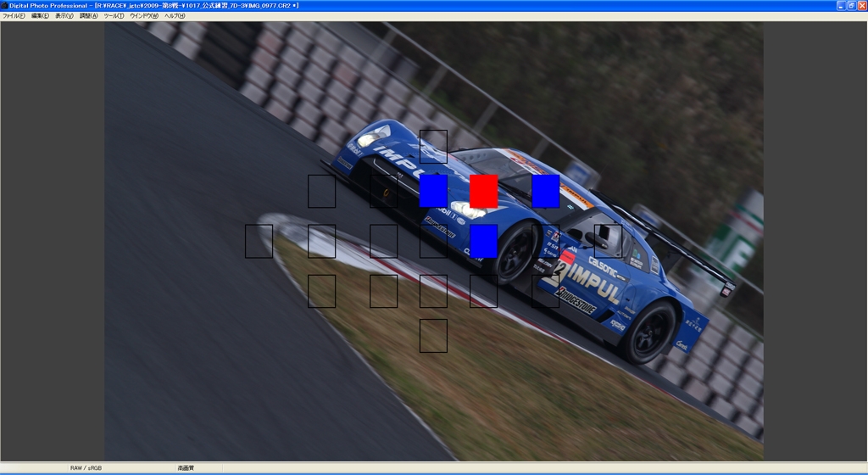Click the RAW / sRGB status bar text
The image size is (868, 475).
(86, 468)
